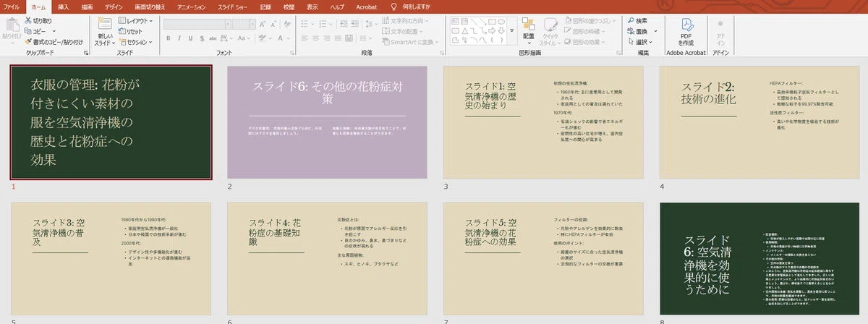Click the Reset (リセット) slide button

click(130, 32)
